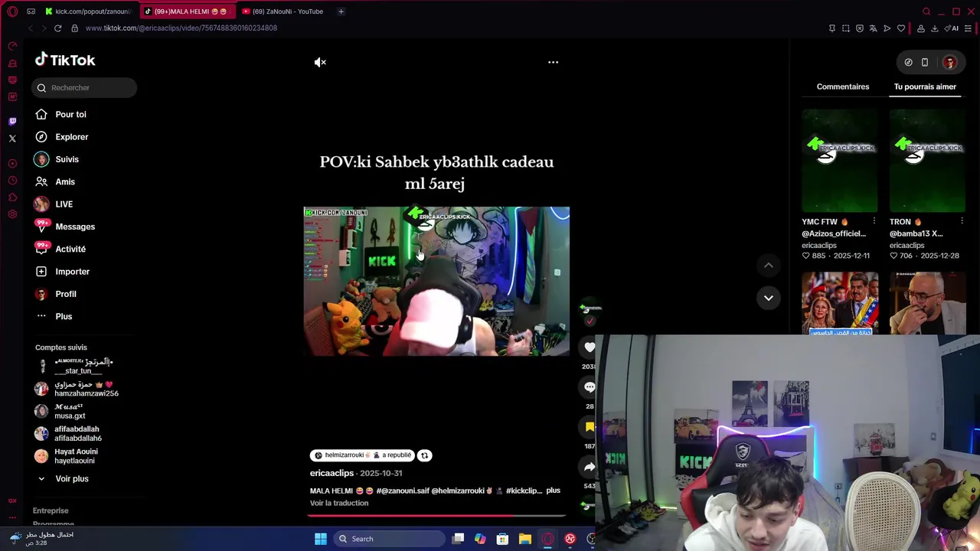Open the Activité notifications
980x551 pixels.
(x=70, y=249)
